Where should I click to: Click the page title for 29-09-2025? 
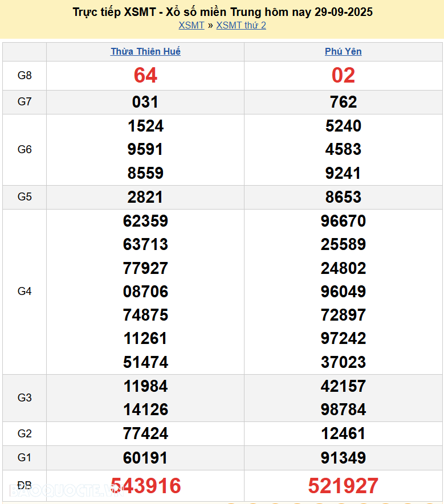(x=222, y=11)
